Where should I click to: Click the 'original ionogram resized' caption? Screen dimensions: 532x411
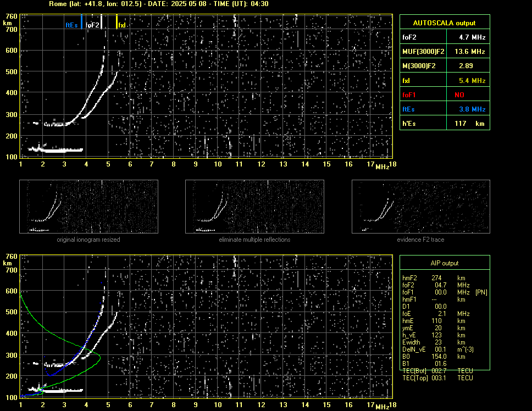88,240
